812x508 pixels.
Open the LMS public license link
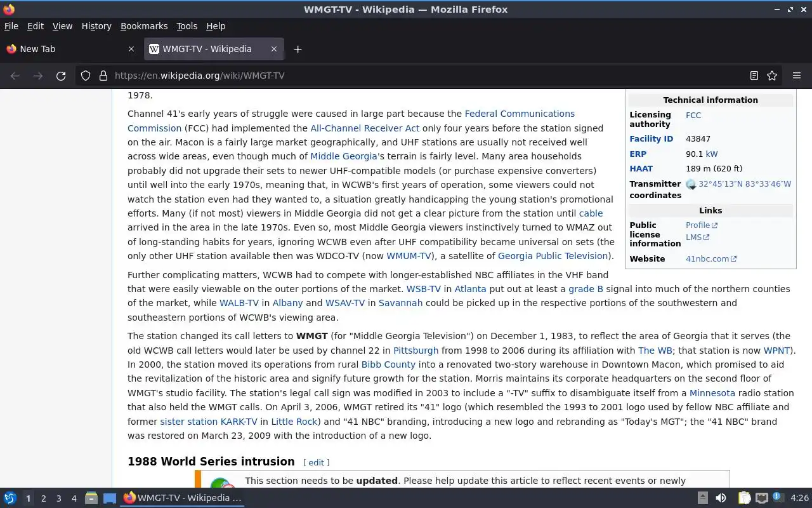(x=697, y=237)
